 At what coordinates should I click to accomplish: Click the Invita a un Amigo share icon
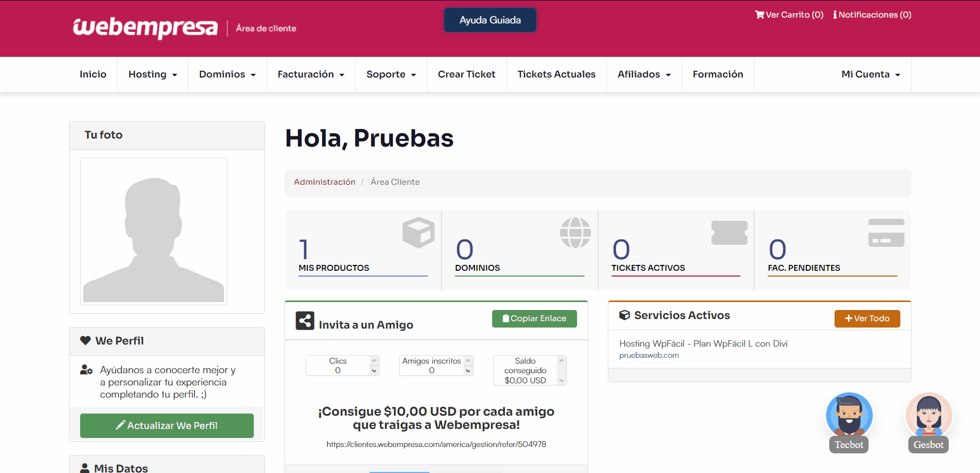(x=305, y=321)
